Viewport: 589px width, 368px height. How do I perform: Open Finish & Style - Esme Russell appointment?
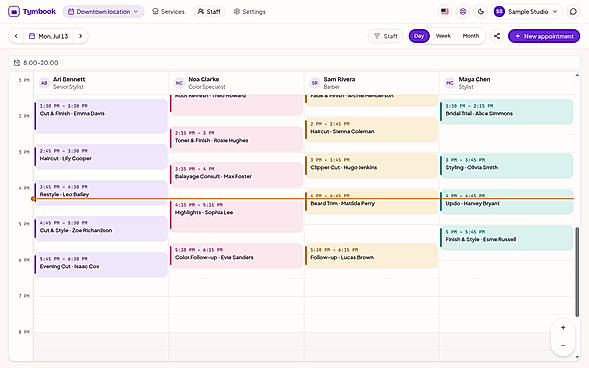[506, 238]
